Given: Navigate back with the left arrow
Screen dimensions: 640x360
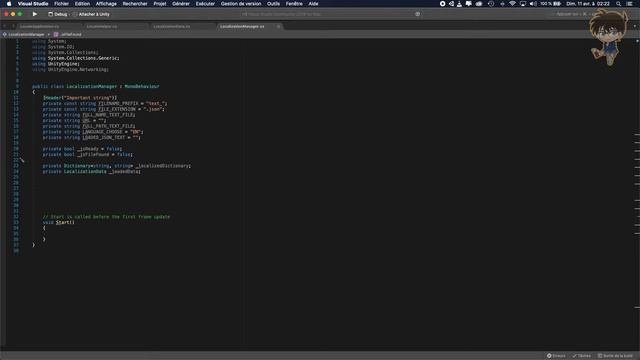Looking at the screenshot, I should (x=4, y=27).
